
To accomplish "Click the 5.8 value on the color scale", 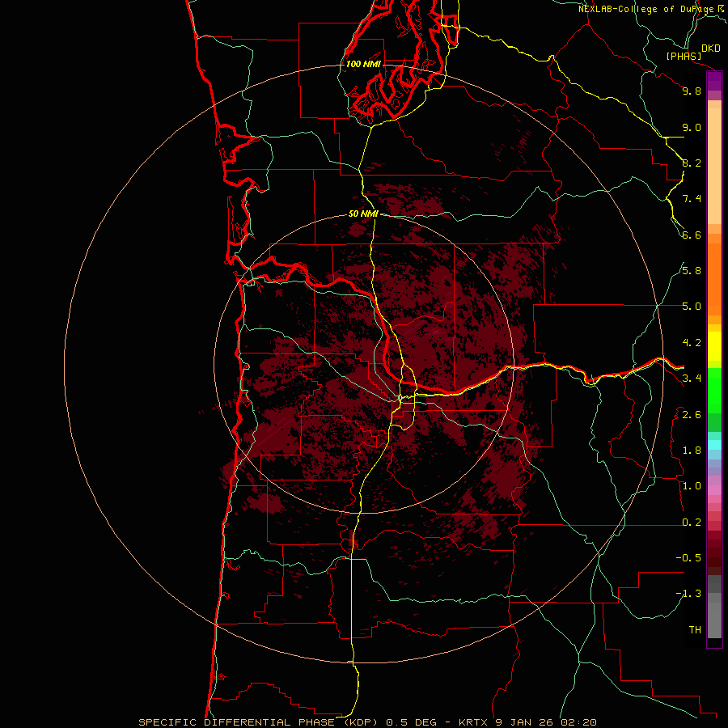I will (692, 270).
